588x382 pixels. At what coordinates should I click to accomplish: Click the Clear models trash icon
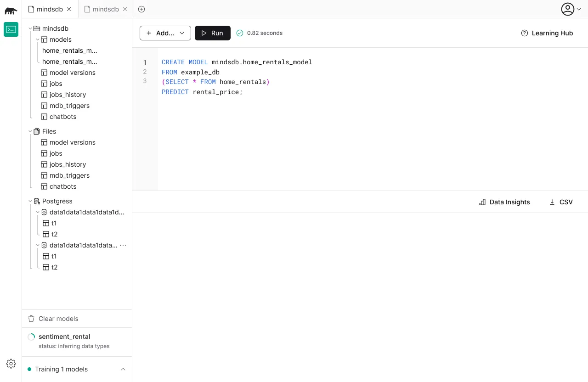tap(31, 319)
